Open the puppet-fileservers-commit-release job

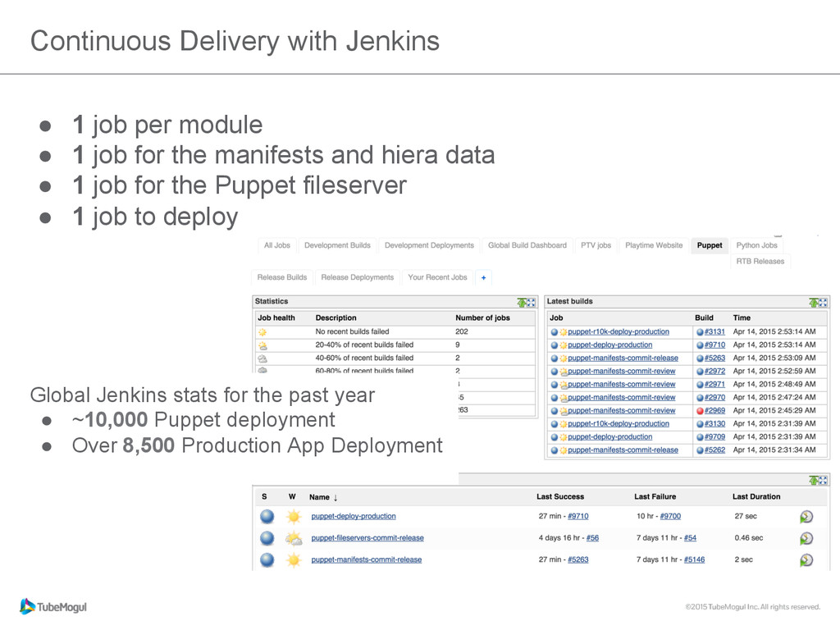(367, 538)
